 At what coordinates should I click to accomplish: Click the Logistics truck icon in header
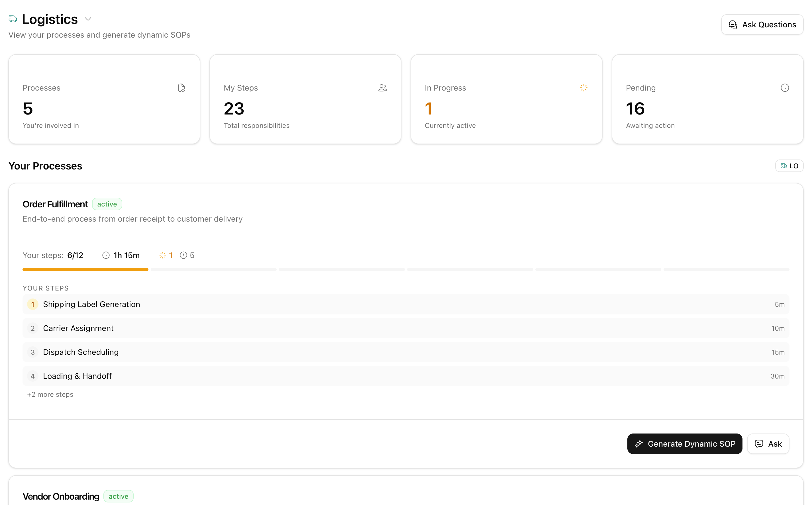pyautogui.click(x=13, y=19)
